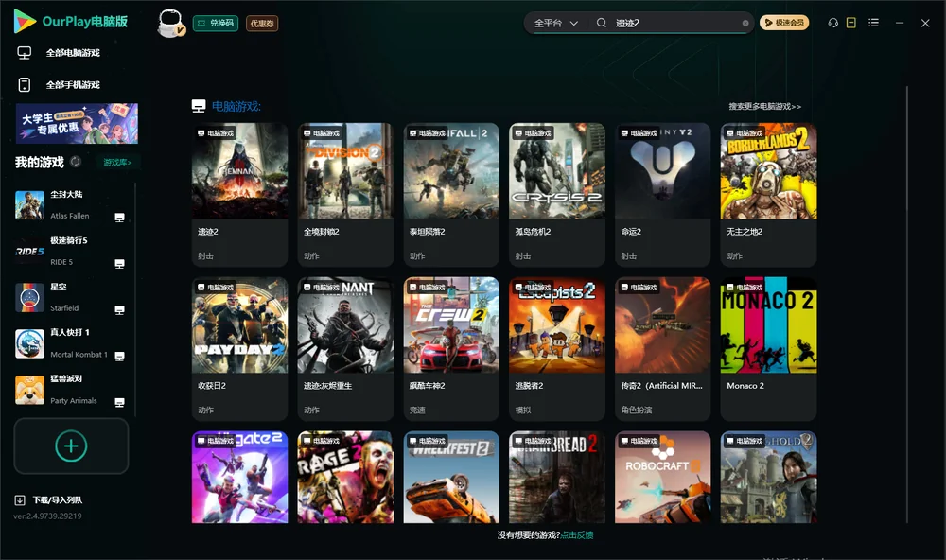Open the Robocraft game cover
The height and width of the screenshot is (560, 946).
pyautogui.click(x=662, y=477)
